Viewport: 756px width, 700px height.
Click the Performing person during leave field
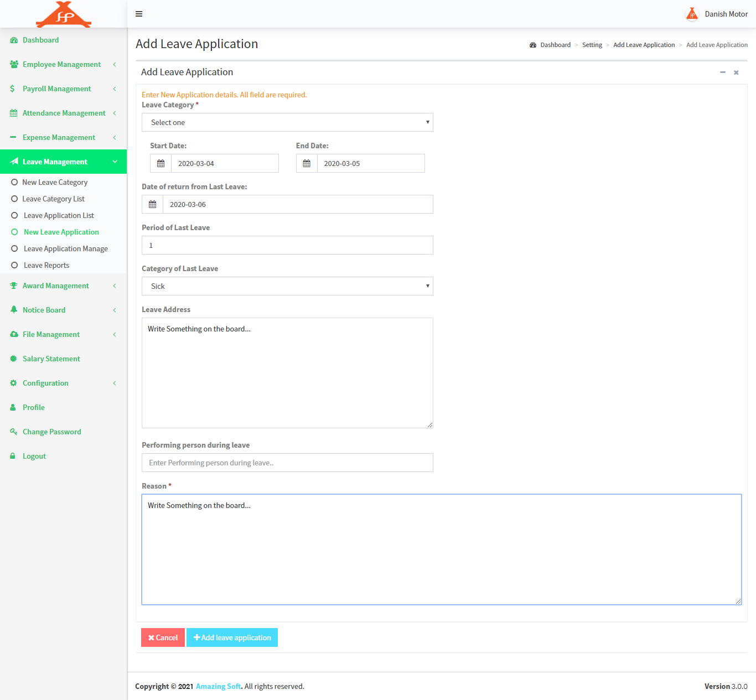click(287, 463)
